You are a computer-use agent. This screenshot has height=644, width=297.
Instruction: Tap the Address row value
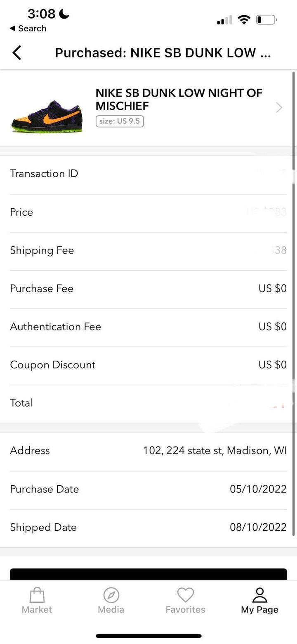click(214, 450)
